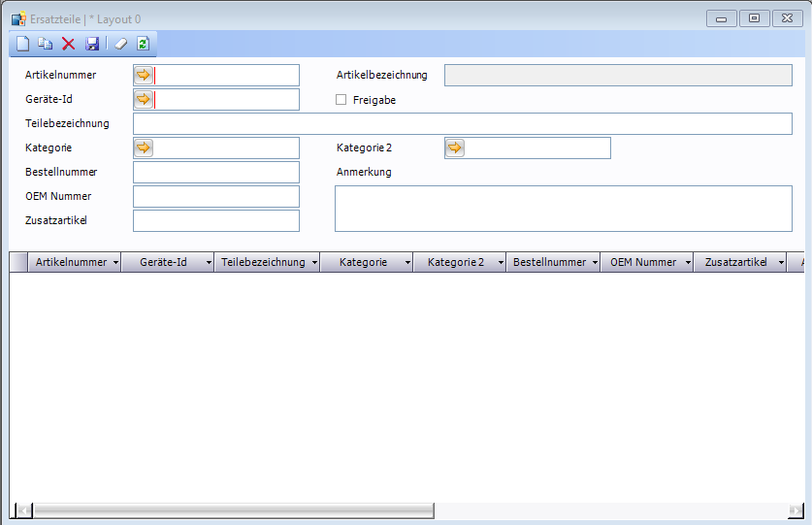The height and width of the screenshot is (525, 812).
Task: Click the horizontal scrollbar right arrow
Action: (x=796, y=510)
